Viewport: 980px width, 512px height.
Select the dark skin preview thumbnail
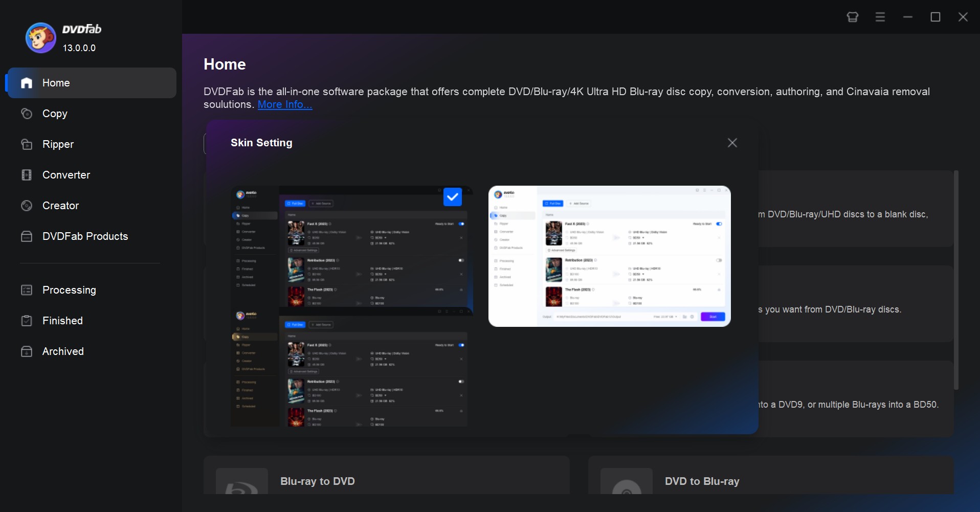point(351,307)
